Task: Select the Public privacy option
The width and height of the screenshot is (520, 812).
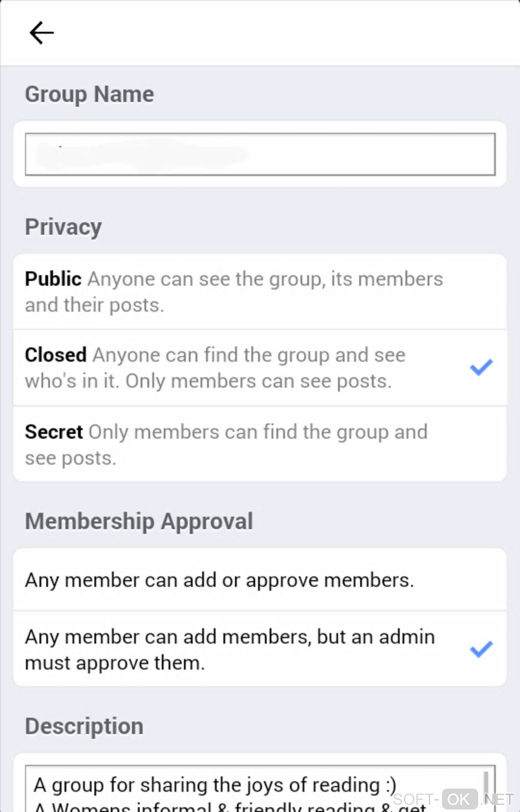Action: pos(260,292)
